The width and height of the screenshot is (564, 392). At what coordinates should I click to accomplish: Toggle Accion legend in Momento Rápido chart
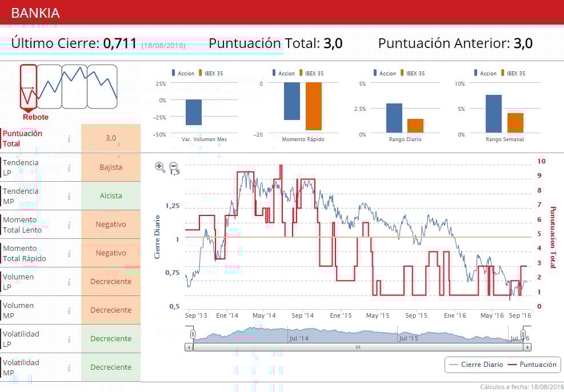click(x=284, y=73)
